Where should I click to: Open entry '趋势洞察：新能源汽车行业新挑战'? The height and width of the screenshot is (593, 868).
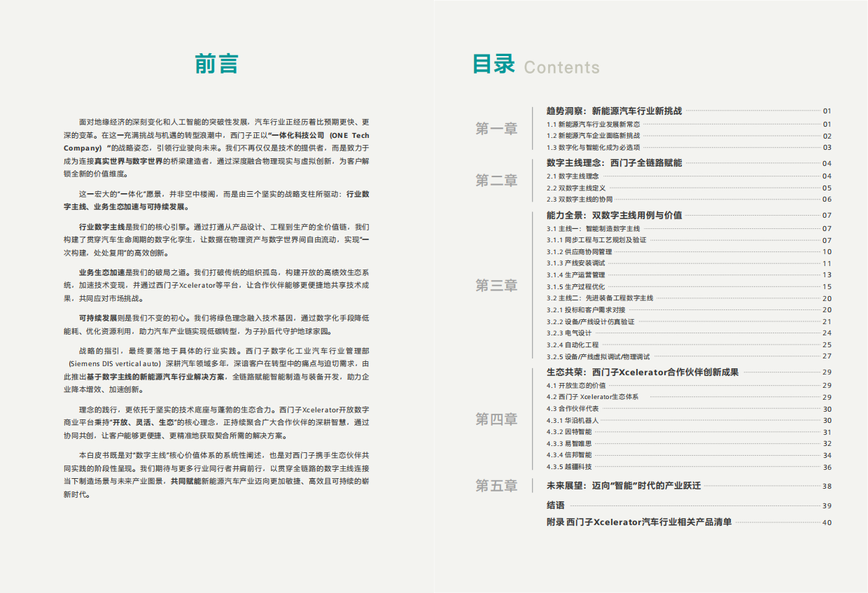pyautogui.click(x=614, y=111)
